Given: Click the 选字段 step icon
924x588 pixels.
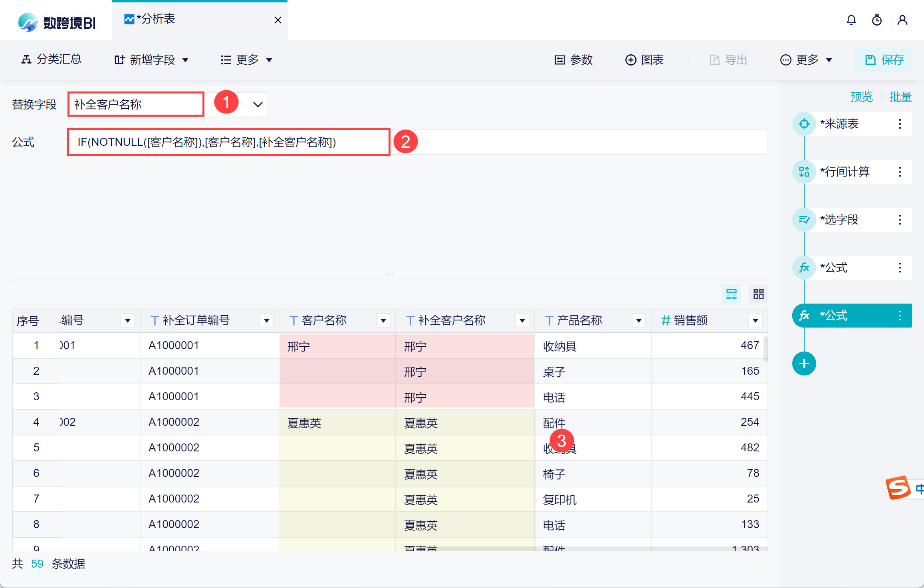Looking at the screenshot, I should click(804, 220).
